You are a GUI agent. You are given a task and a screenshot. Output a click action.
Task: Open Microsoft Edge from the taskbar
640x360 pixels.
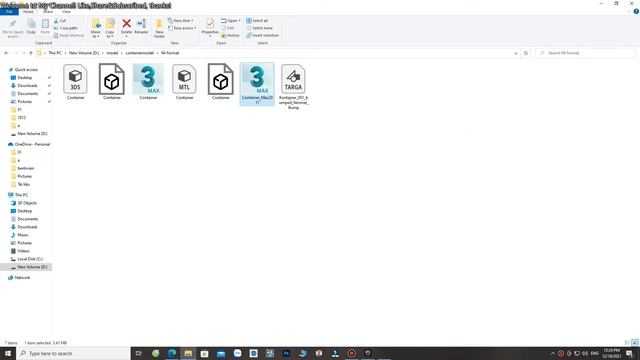(x=172, y=353)
